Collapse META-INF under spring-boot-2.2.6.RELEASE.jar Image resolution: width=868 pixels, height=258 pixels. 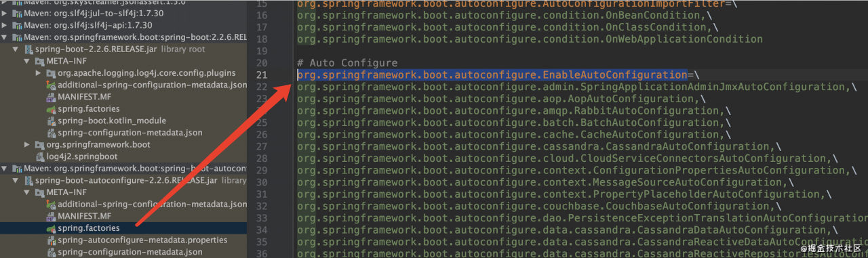27,61
